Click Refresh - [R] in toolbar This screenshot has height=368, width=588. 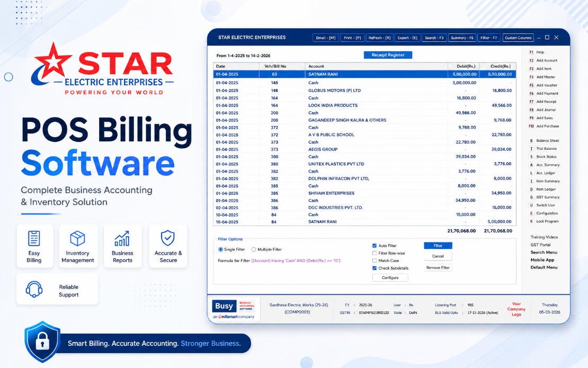click(379, 38)
